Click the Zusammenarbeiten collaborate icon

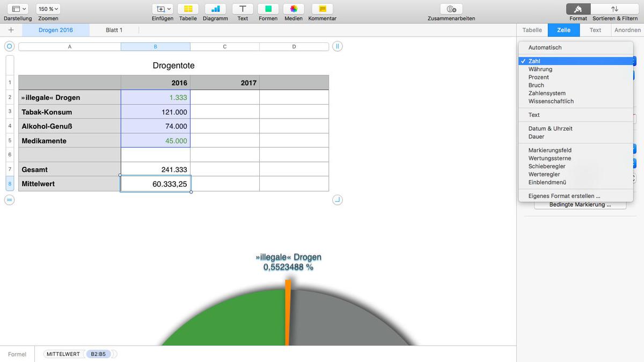451,9
